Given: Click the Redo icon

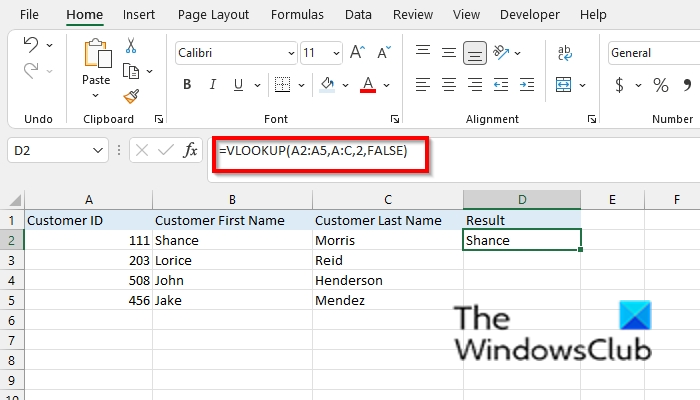Looking at the screenshot, I should (31, 71).
